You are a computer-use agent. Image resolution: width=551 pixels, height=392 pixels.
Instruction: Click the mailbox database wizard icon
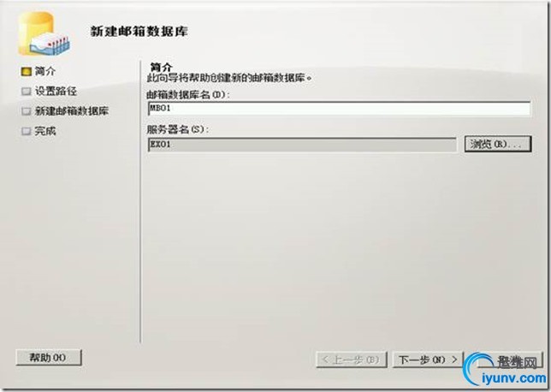click(x=44, y=34)
